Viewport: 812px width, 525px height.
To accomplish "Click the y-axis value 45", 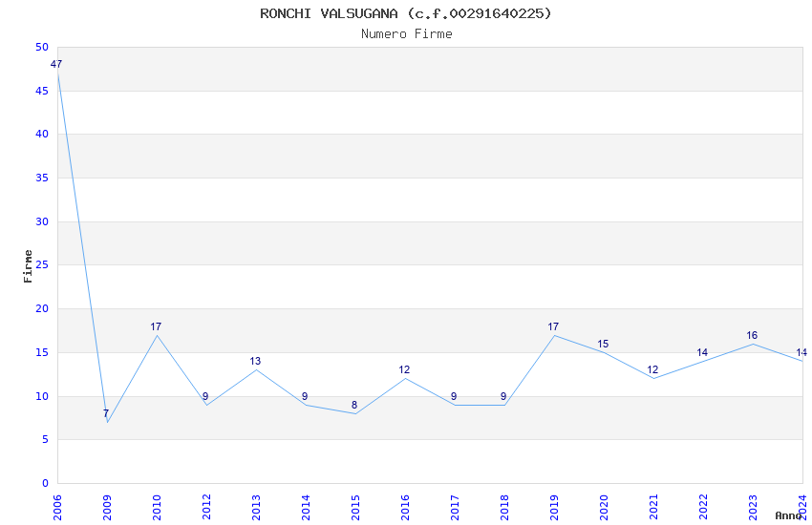I will 42,91.
